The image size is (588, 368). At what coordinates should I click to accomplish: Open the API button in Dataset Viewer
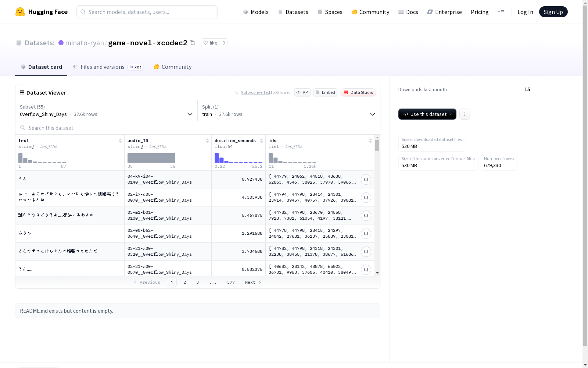coord(302,92)
